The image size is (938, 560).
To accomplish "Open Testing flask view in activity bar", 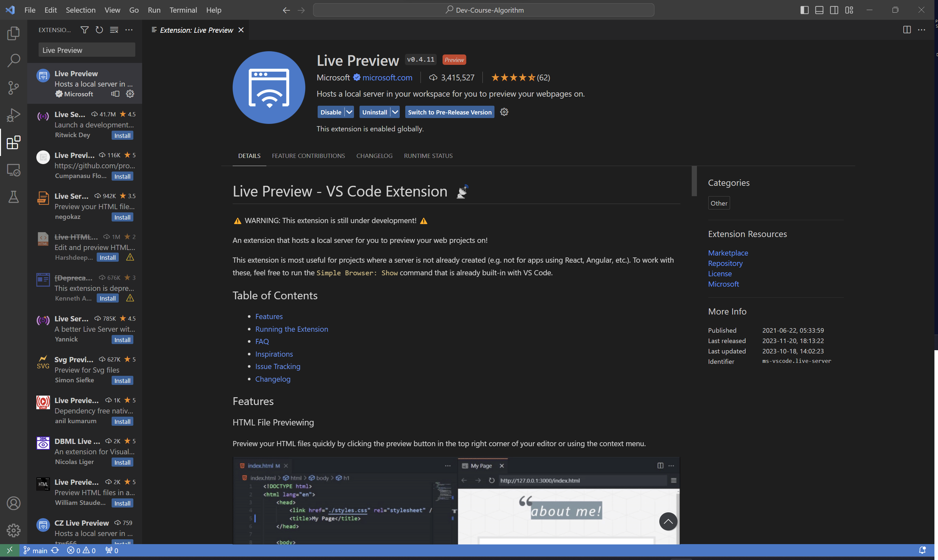I will (14, 197).
